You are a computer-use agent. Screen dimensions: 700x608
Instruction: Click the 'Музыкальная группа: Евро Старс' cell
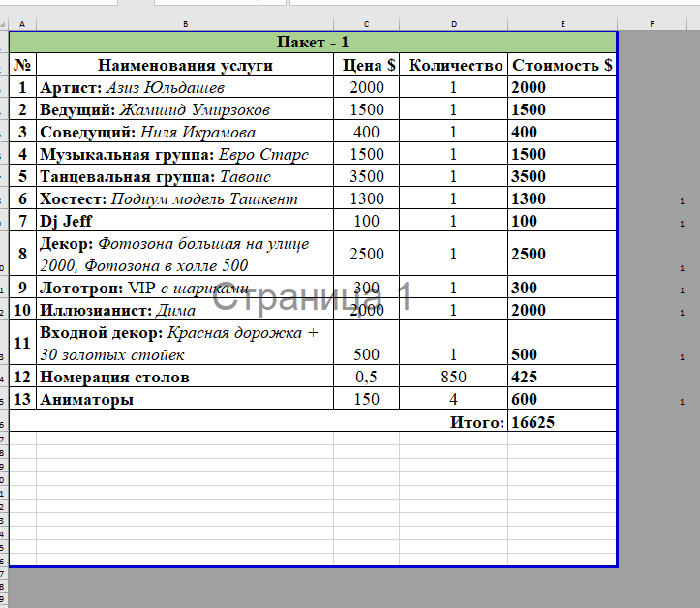[185, 154]
